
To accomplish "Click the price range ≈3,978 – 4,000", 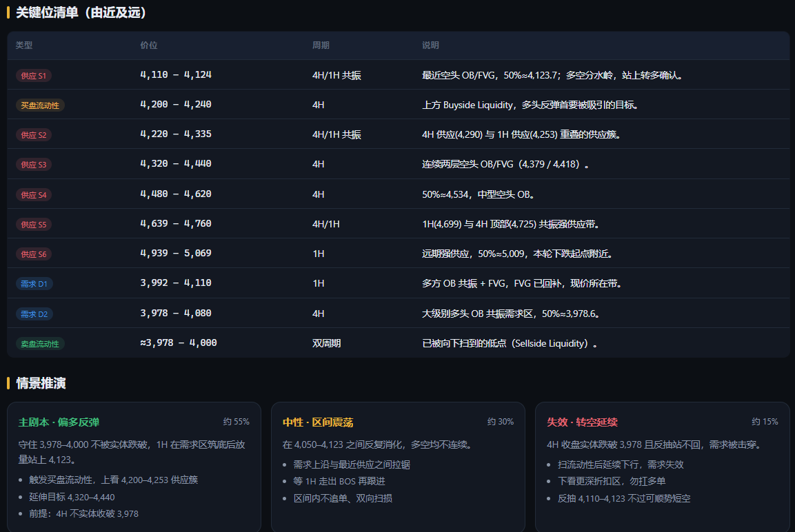I will pyautogui.click(x=179, y=343).
